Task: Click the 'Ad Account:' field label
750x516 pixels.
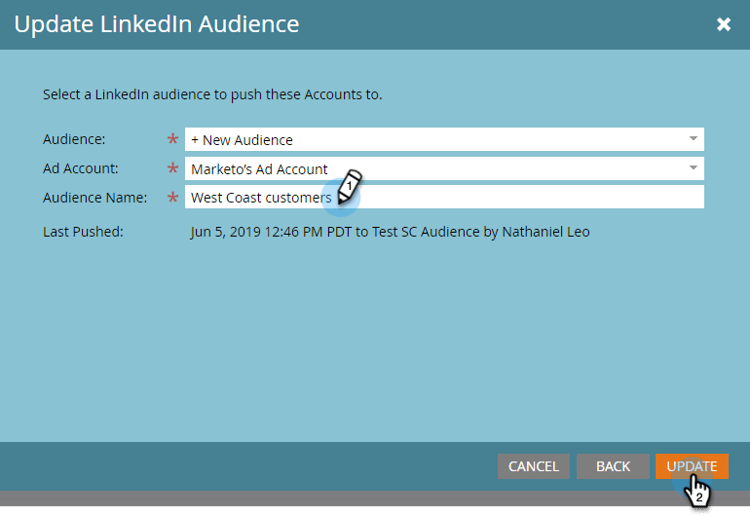Action: (x=81, y=168)
